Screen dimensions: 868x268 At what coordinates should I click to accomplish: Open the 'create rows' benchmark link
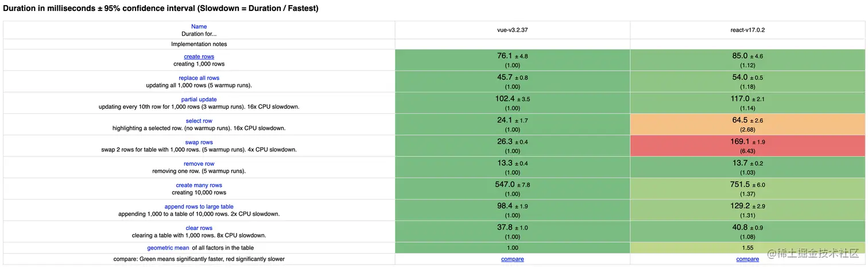point(199,56)
